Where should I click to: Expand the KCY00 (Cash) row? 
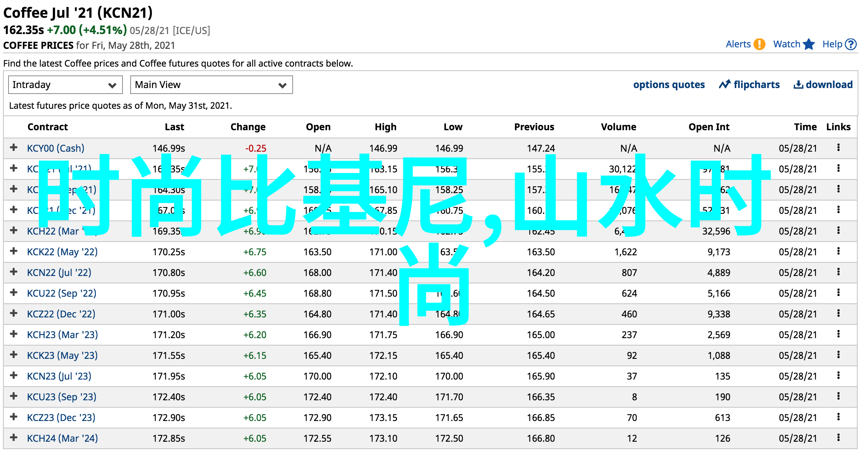tap(14, 148)
